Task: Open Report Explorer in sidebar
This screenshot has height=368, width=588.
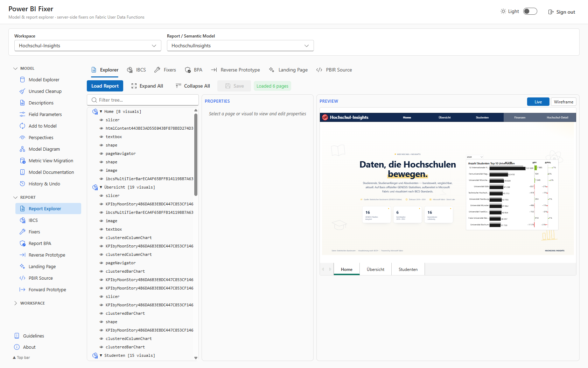Action: coord(48,209)
